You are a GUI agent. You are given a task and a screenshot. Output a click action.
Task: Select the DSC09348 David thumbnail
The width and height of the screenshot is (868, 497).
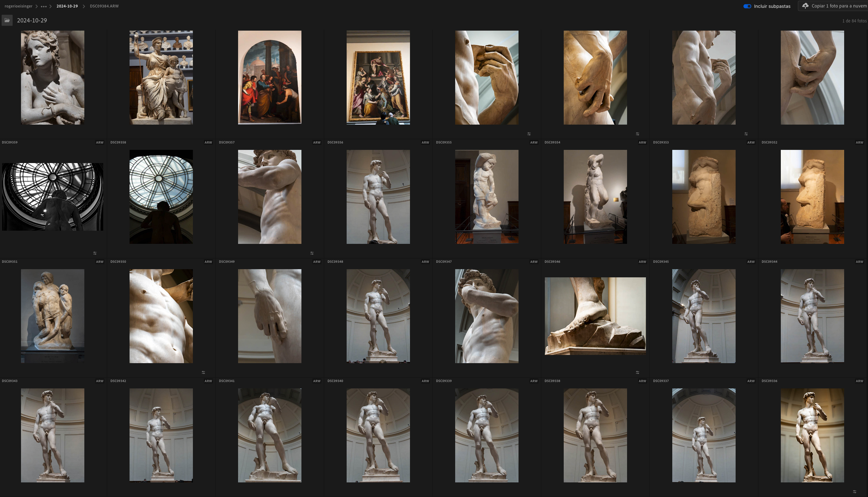click(378, 316)
